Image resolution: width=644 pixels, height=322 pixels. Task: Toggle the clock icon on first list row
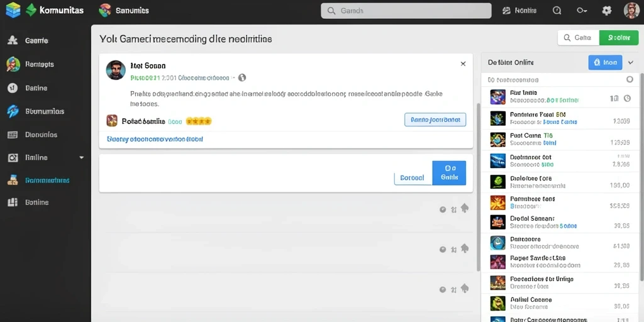[627, 99]
